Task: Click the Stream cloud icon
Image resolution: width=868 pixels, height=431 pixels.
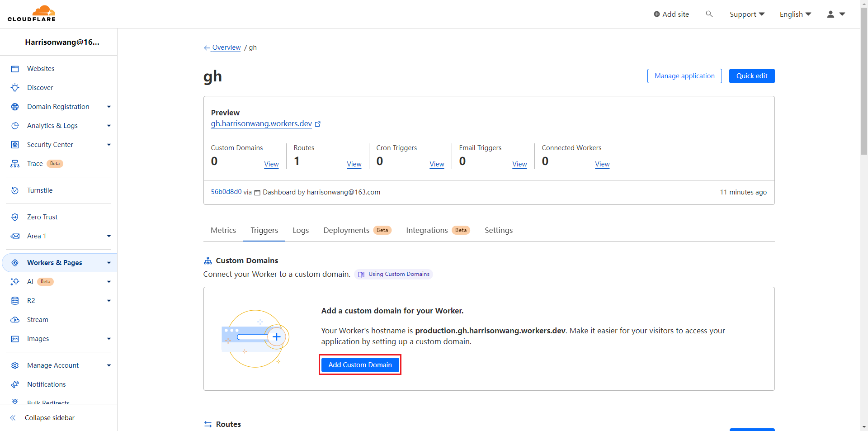Action: pos(15,320)
